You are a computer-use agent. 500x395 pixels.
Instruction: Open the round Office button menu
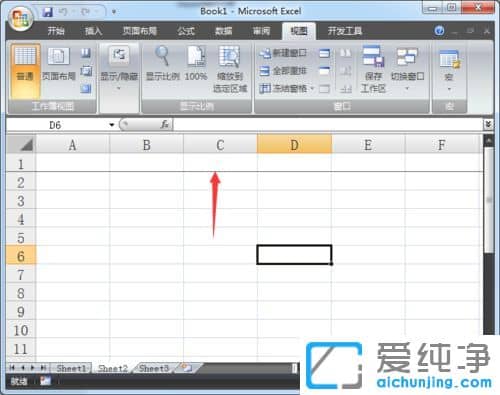pos(20,18)
